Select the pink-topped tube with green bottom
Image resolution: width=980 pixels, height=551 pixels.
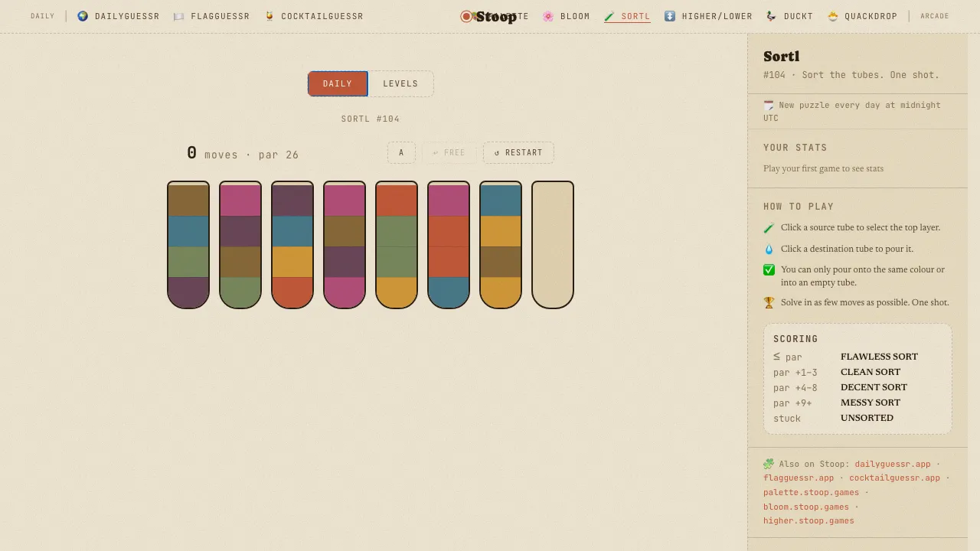point(240,245)
